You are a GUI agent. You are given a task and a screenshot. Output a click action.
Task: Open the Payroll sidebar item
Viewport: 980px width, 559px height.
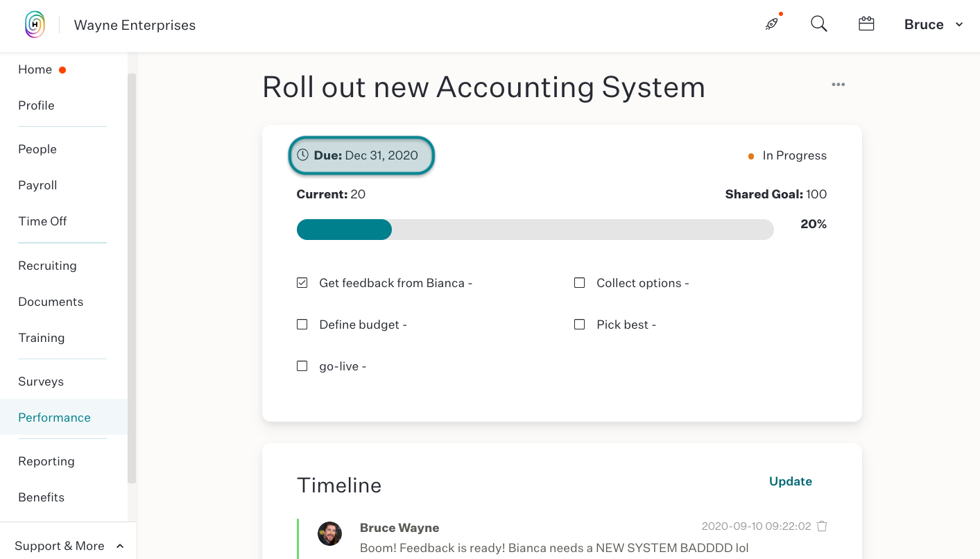37,185
